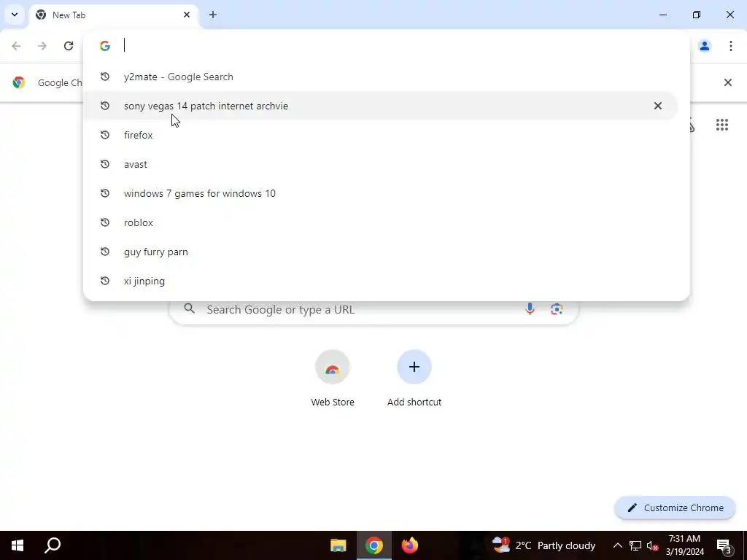This screenshot has height=560, width=747.
Task: Open the Web Store shortcut
Action: pyautogui.click(x=333, y=378)
